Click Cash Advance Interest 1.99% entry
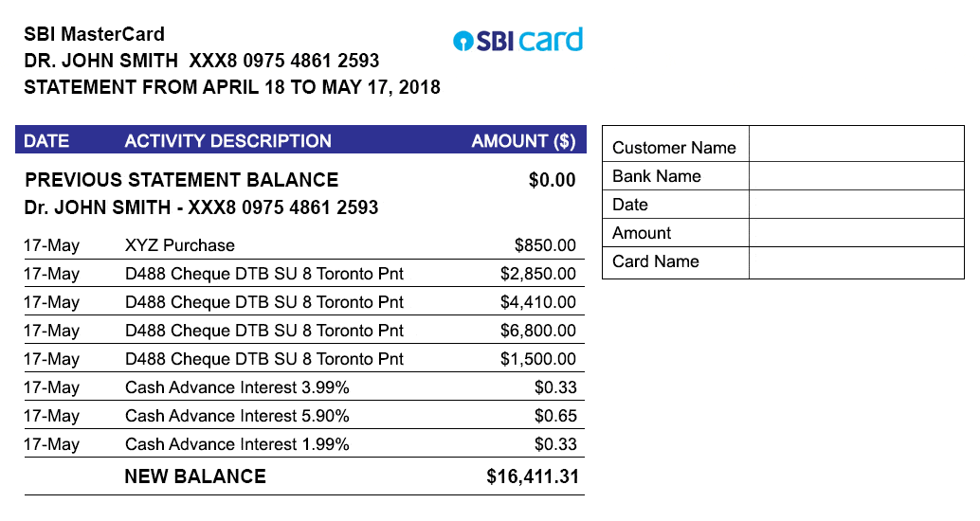 click(x=237, y=444)
